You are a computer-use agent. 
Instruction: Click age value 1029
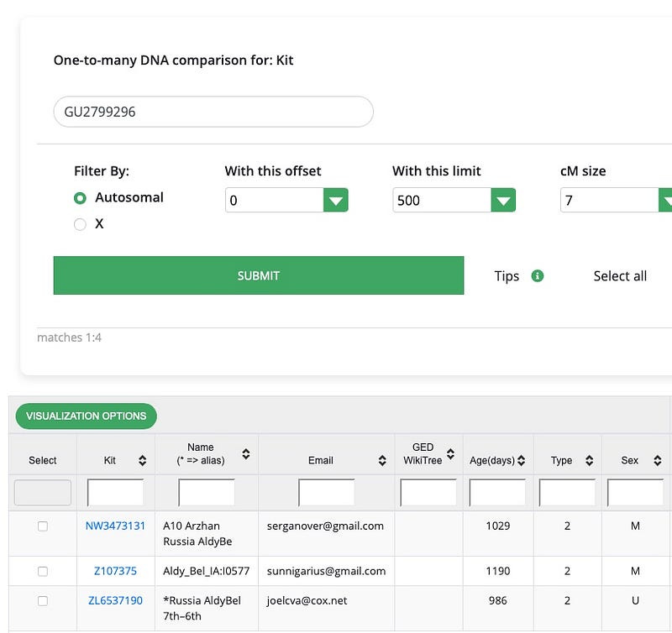[x=497, y=526]
